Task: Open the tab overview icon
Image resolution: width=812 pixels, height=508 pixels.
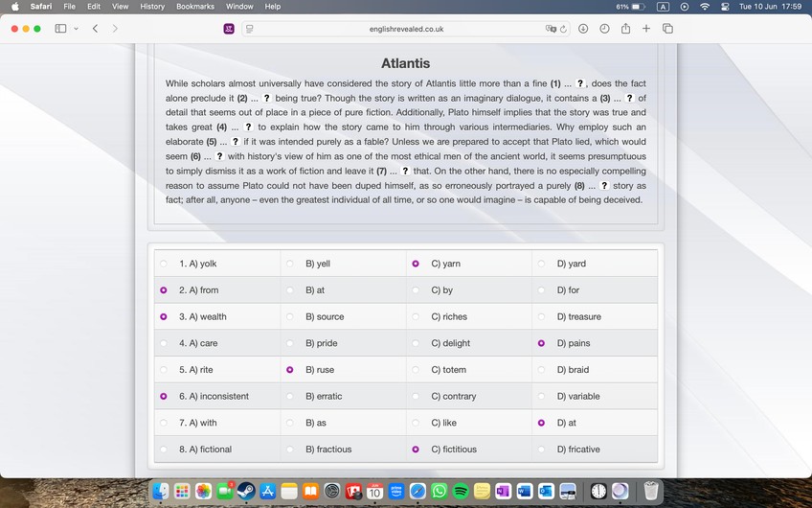Action: click(667, 29)
